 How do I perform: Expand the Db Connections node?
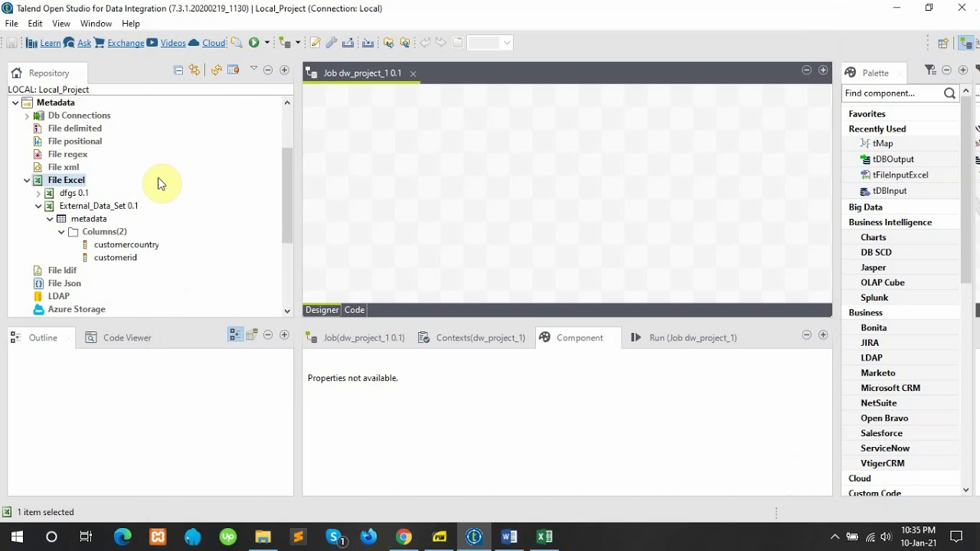pos(27,116)
